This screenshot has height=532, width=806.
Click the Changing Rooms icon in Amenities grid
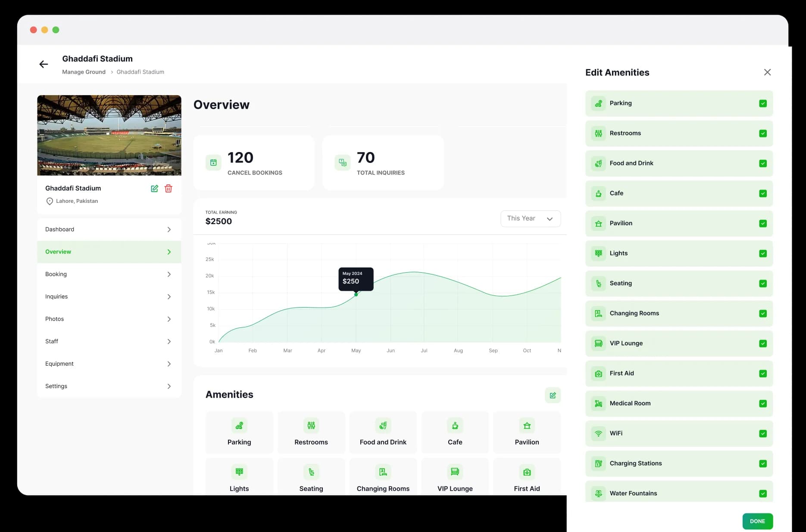tap(383, 472)
